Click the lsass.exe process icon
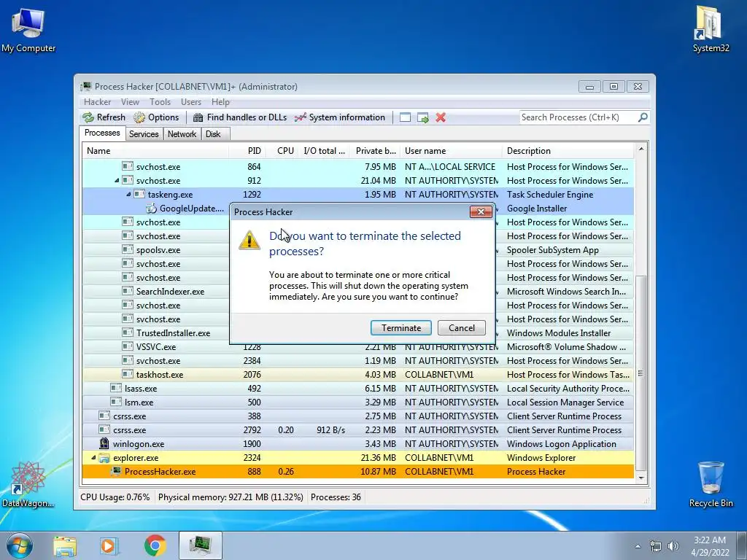Image resolution: width=747 pixels, height=560 pixels. [x=116, y=388]
